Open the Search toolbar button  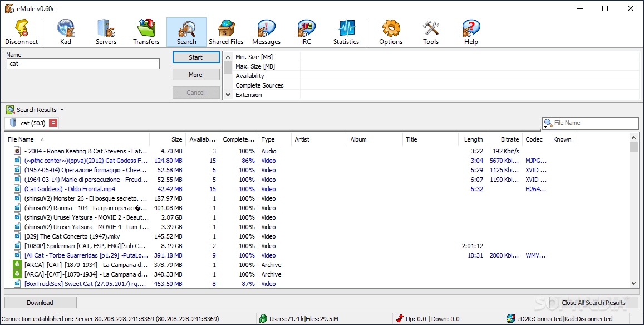[186, 32]
